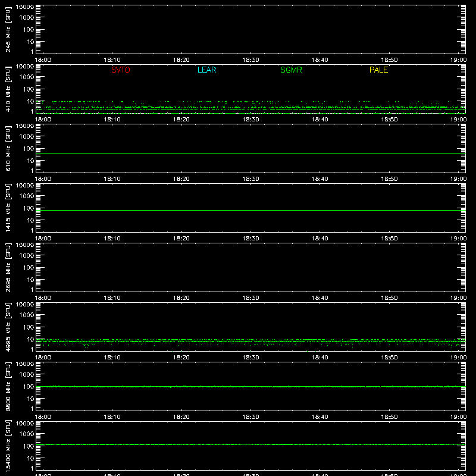The image size is (476, 476).
Task: Click 18:50 tick label below 610 MHz panel
Action: (389, 179)
